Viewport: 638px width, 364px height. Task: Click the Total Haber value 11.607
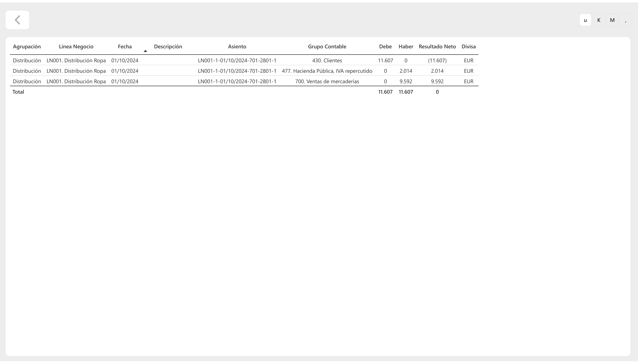[406, 92]
